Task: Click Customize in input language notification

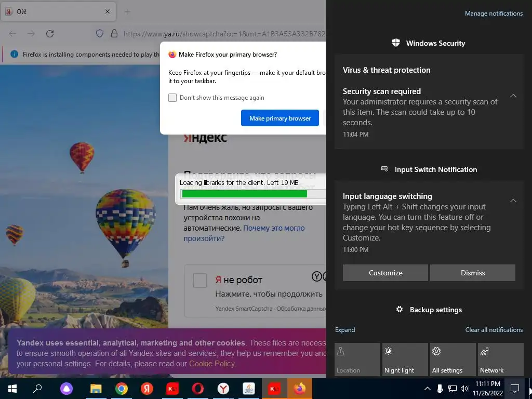Action: click(x=385, y=273)
